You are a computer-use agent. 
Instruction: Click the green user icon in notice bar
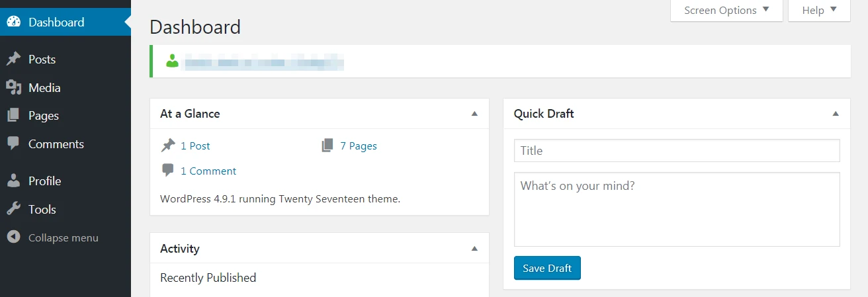pyautogui.click(x=172, y=62)
